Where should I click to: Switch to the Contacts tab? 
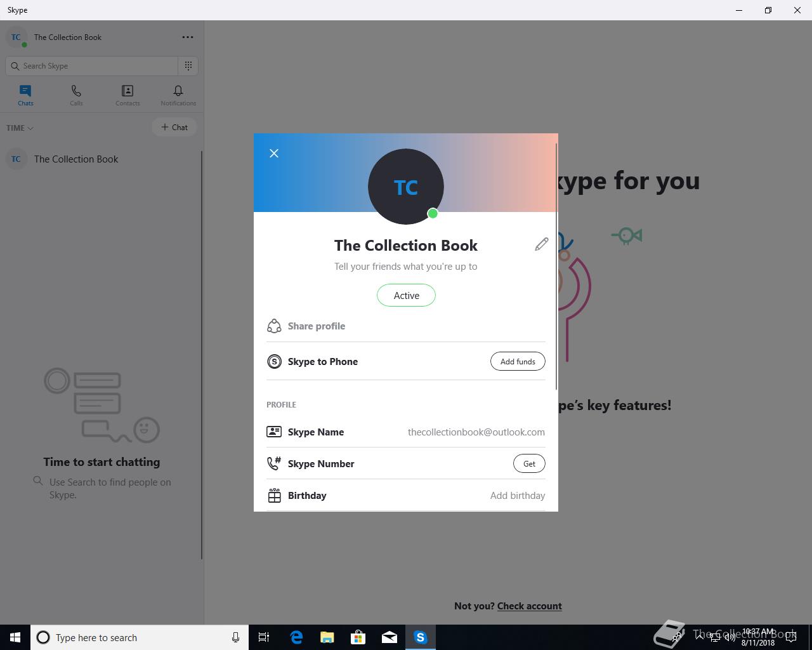(x=128, y=95)
